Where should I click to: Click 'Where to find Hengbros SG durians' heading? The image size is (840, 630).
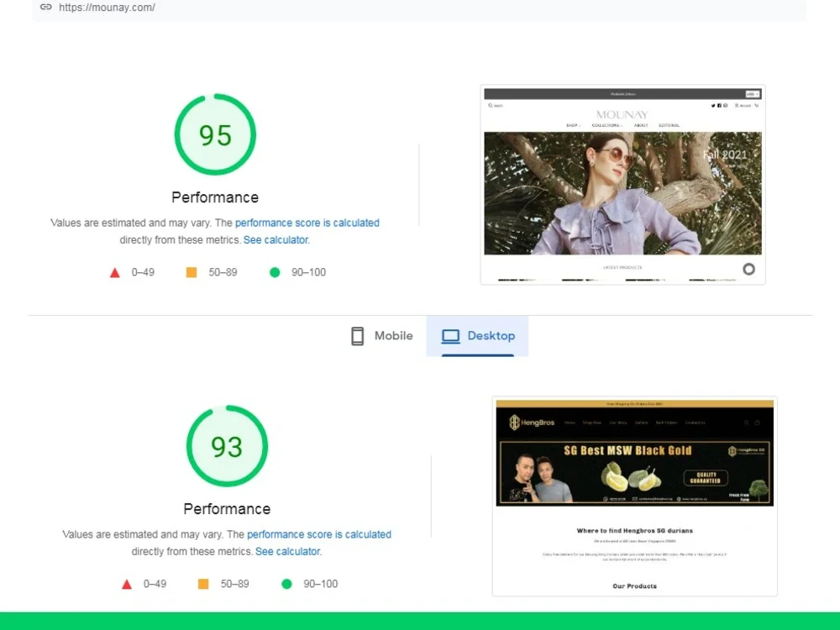[x=635, y=531]
